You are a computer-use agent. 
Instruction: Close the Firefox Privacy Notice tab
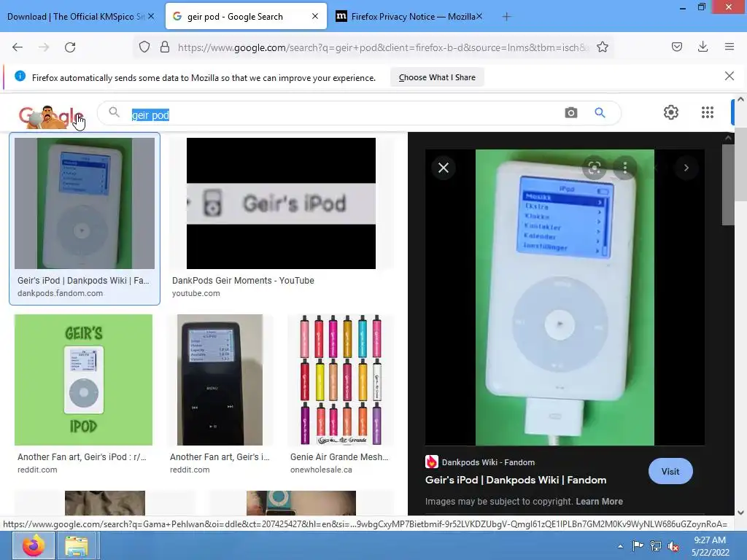(479, 16)
